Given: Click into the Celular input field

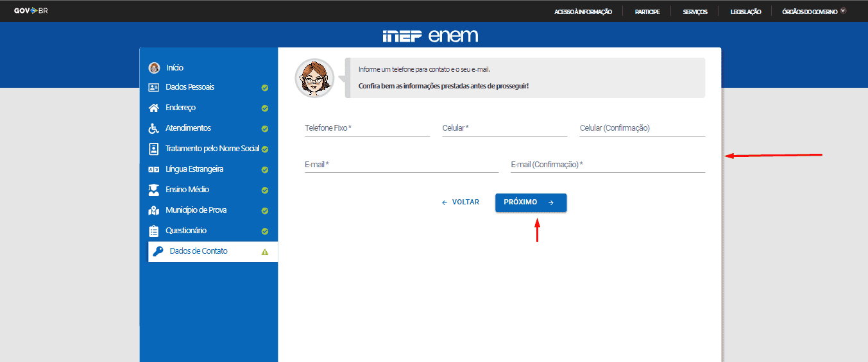Looking at the screenshot, I should click(504, 128).
